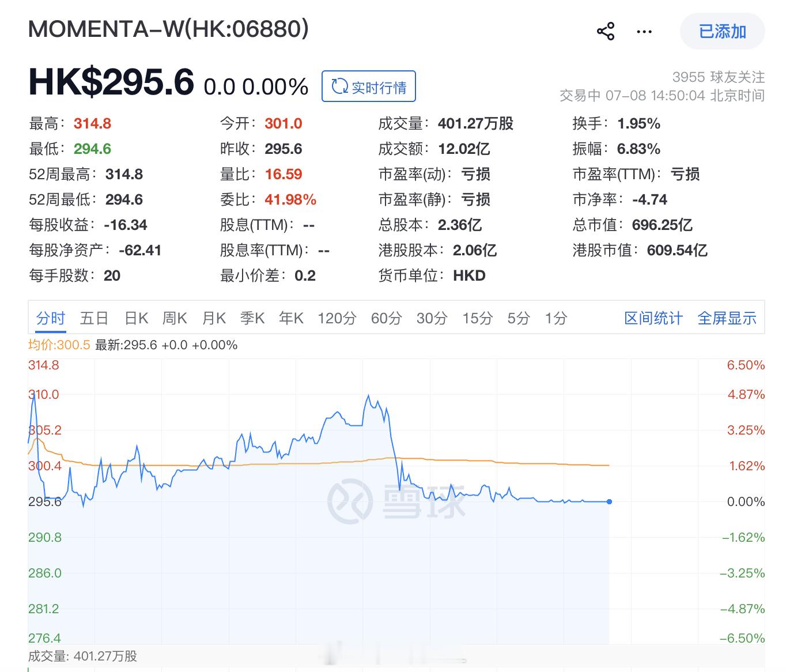The width and height of the screenshot is (786, 672).
Task: Click the 实时行情 refresh button
Action: tap(369, 86)
